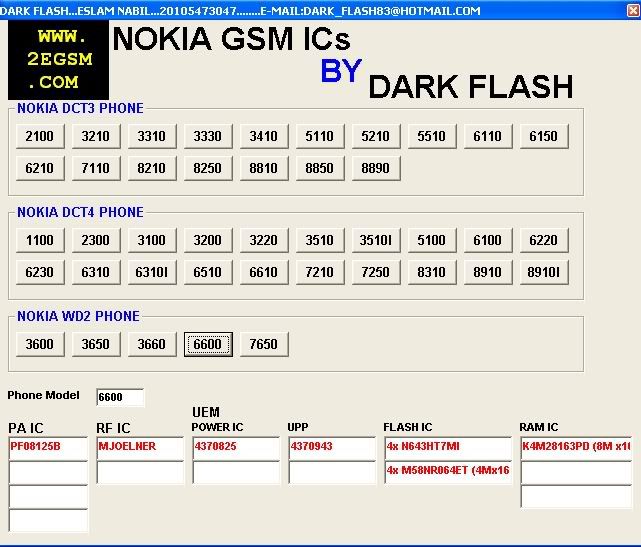Click the 6510 model button

(x=208, y=272)
